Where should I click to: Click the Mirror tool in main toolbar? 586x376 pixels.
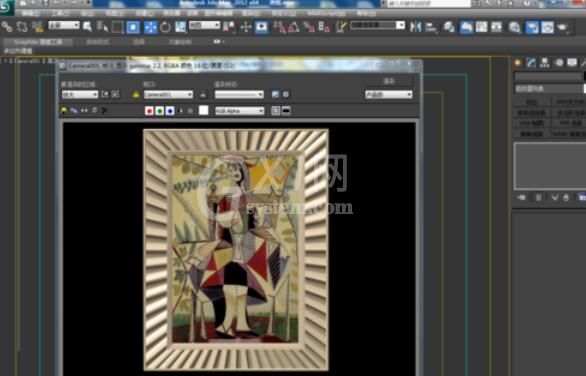[x=415, y=27]
